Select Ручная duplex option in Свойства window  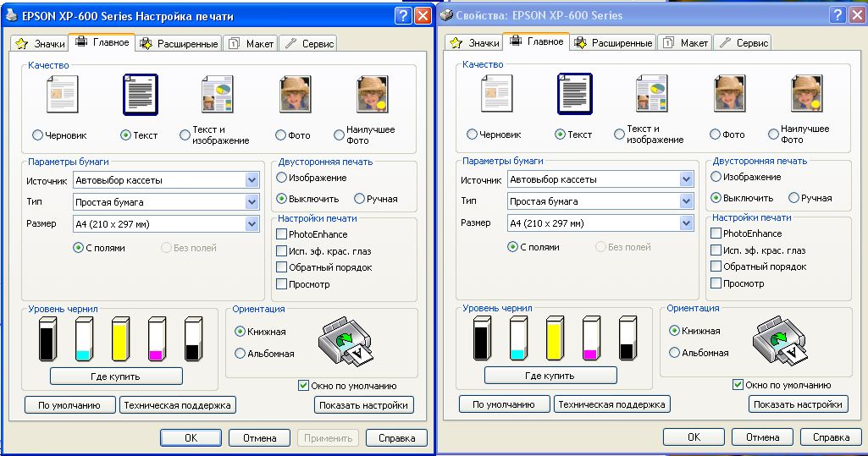793,197
